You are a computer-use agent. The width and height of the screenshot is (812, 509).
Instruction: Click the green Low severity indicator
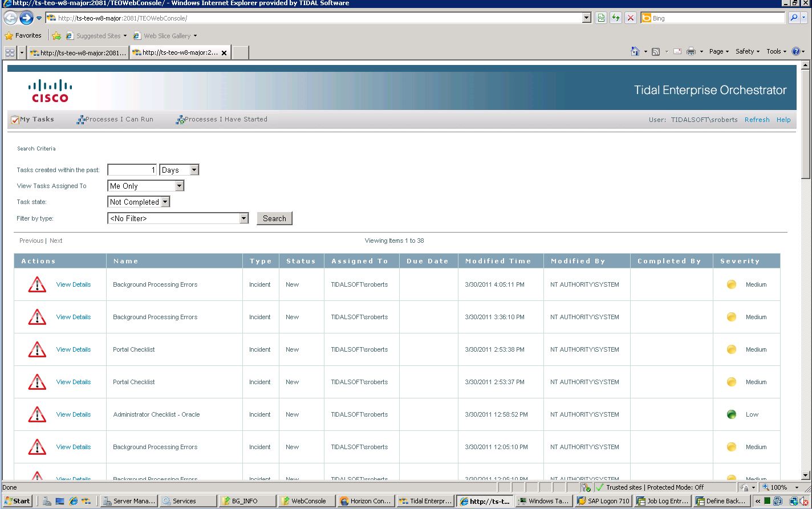[x=732, y=414]
